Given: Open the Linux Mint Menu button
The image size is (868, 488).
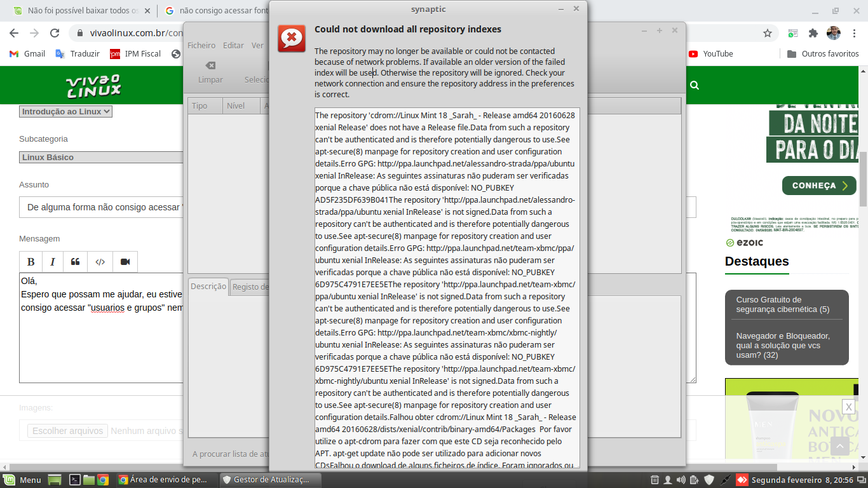Looking at the screenshot, I should (x=22, y=480).
